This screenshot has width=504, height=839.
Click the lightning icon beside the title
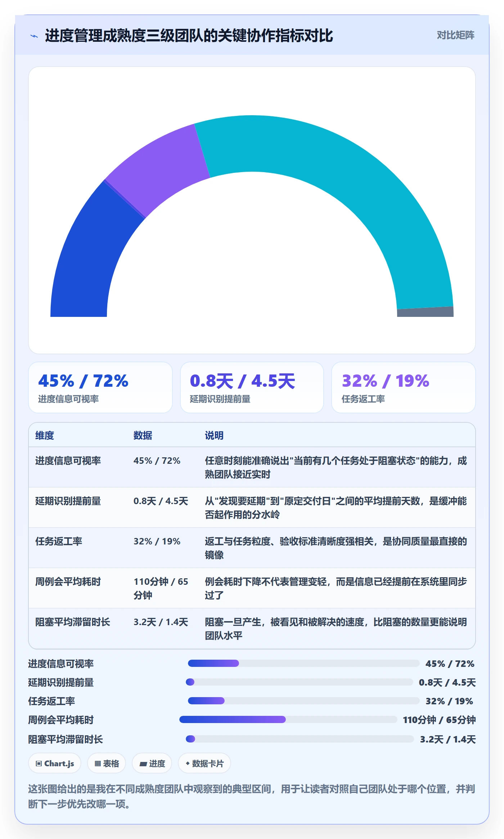tap(34, 36)
